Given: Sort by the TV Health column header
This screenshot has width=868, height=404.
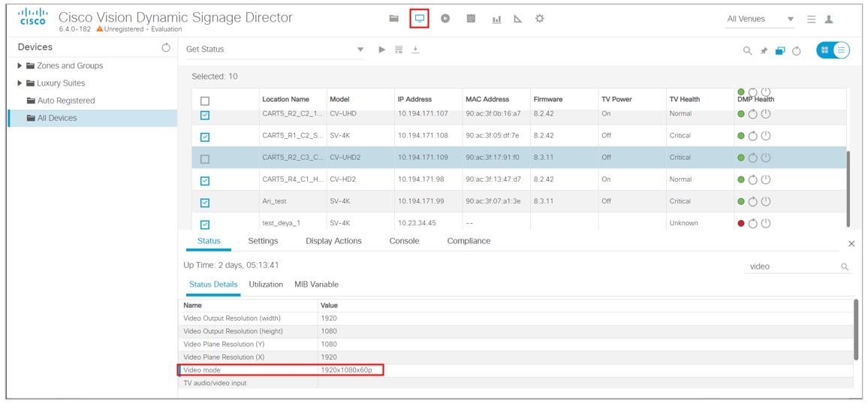Looking at the screenshot, I should (x=685, y=100).
